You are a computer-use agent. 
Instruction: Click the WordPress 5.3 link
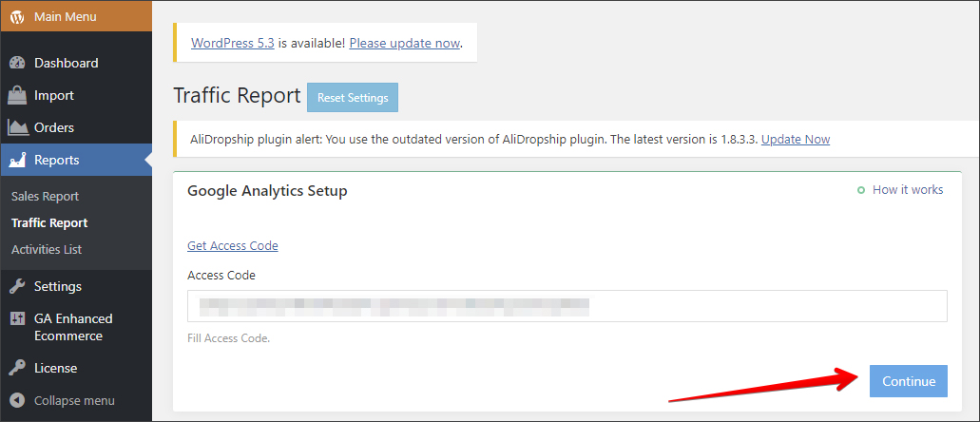[x=233, y=44]
